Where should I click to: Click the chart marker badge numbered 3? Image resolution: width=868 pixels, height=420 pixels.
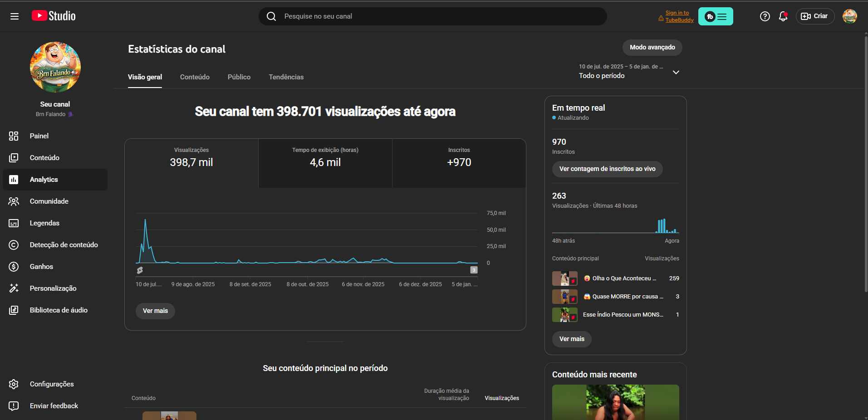pos(474,270)
